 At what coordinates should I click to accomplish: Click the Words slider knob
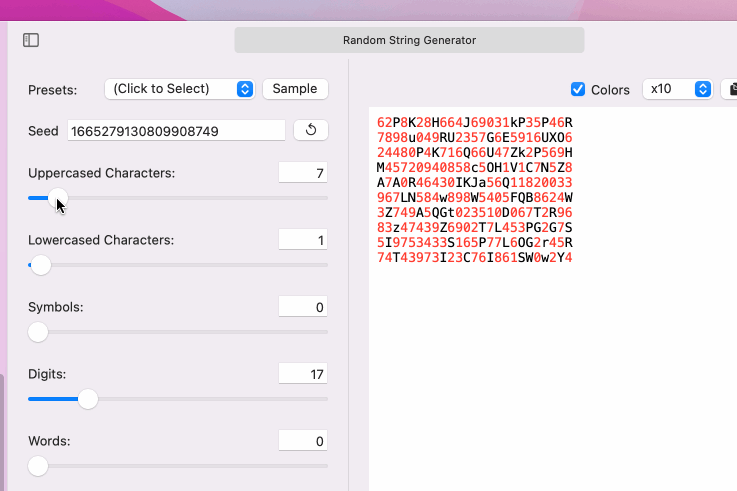coord(38,466)
